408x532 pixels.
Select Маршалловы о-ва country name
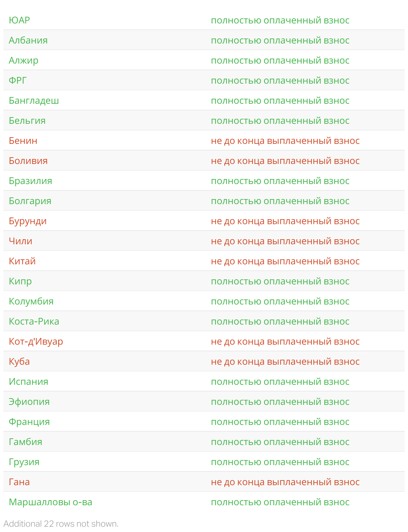tap(50, 502)
